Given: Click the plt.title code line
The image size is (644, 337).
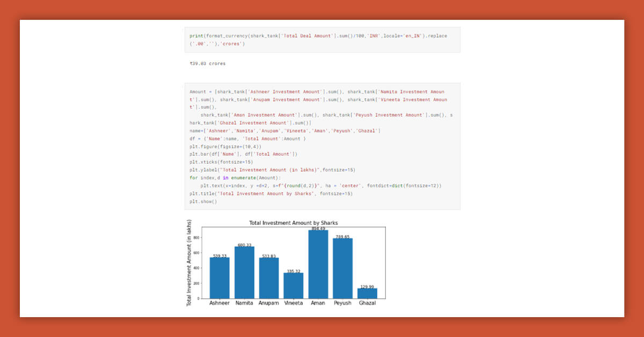Looking at the screenshot, I should (271, 193).
